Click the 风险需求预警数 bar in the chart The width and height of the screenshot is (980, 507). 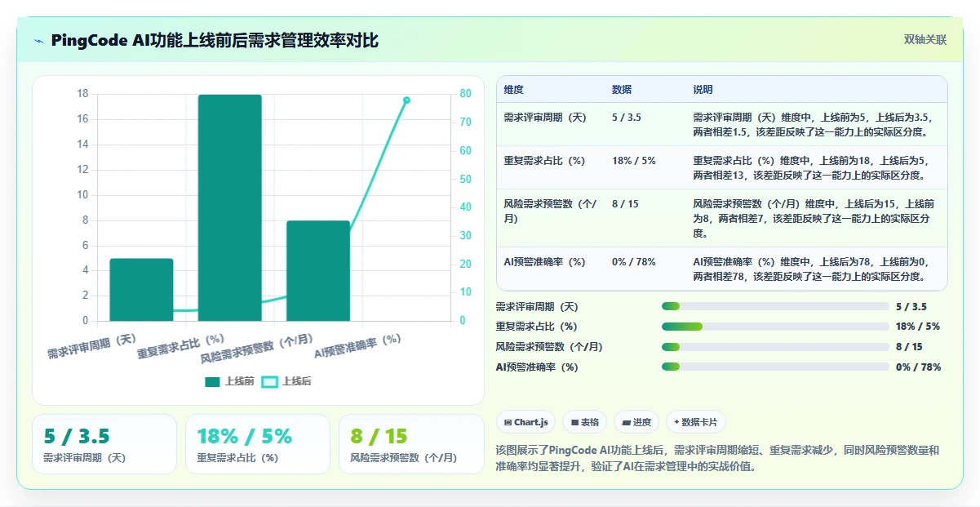point(318,271)
